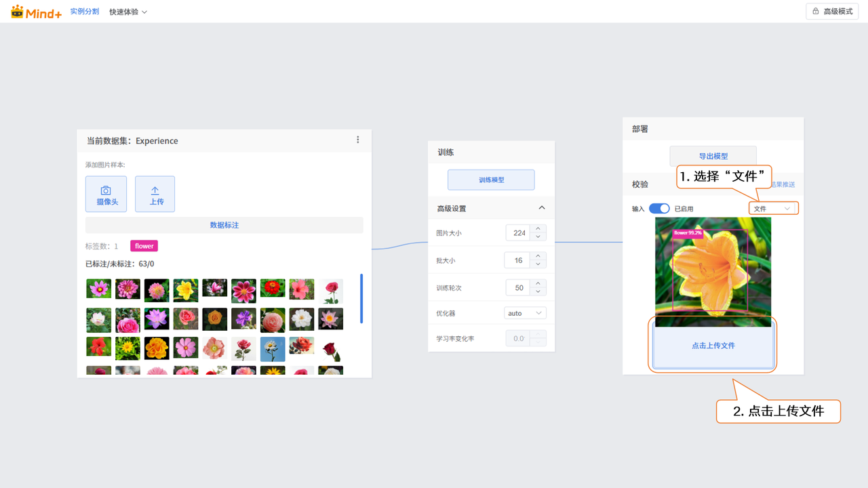
Task: Increase 训练轮次 with the up arrow
Action: (x=538, y=283)
